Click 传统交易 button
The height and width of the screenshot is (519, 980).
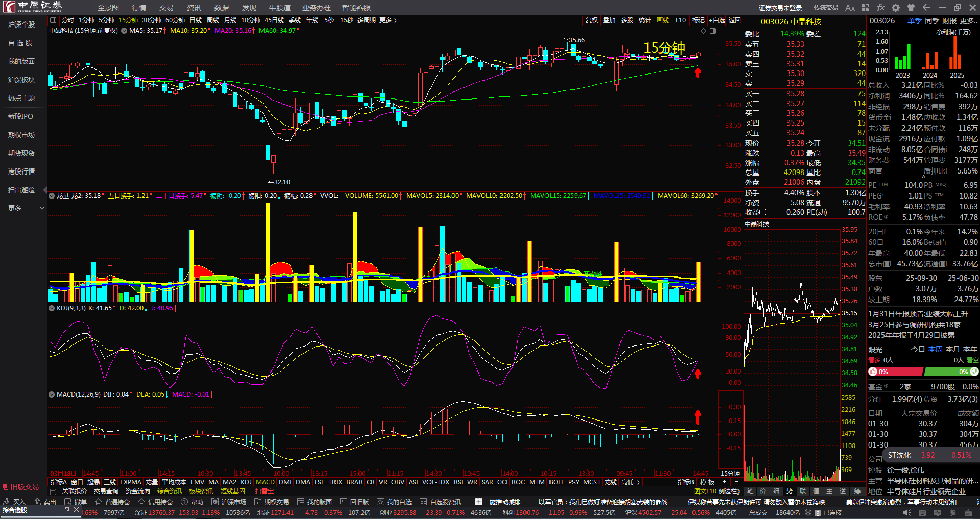pos(826,8)
